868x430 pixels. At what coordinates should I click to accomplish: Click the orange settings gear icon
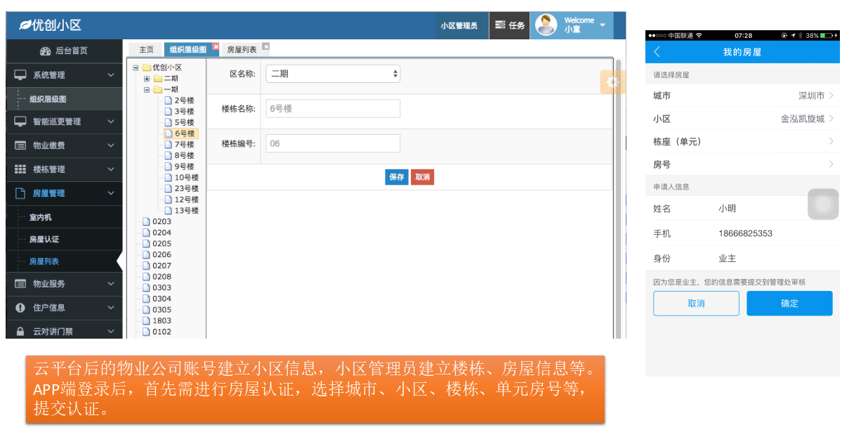click(612, 82)
